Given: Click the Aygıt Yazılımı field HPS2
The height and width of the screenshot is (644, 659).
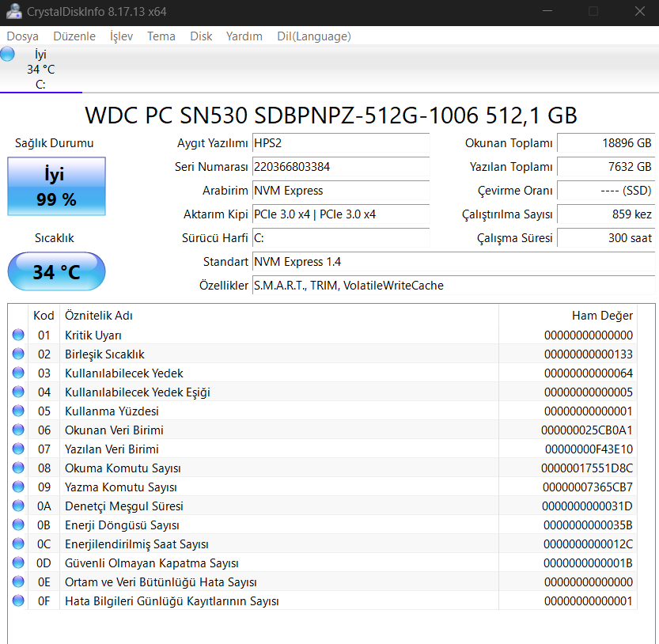Looking at the screenshot, I should tap(341, 143).
